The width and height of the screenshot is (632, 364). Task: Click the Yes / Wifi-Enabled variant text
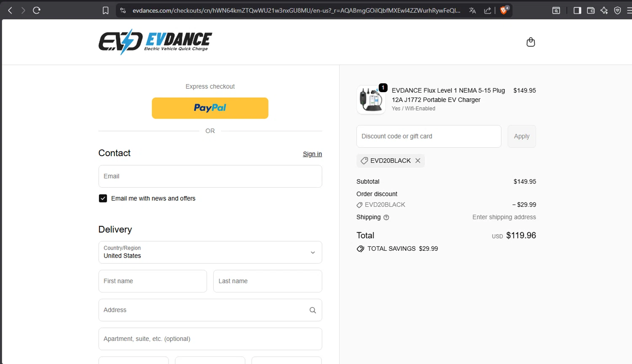pyautogui.click(x=413, y=109)
